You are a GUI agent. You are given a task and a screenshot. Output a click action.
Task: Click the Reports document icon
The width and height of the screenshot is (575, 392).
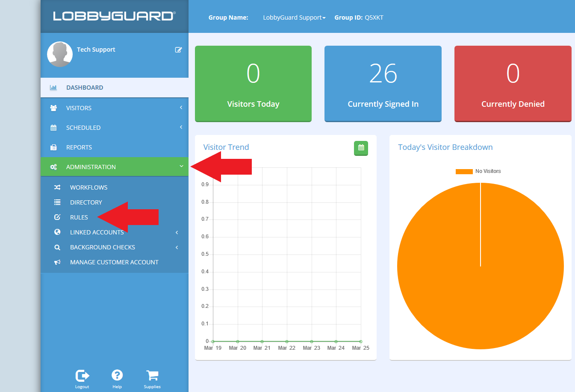pos(53,147)
